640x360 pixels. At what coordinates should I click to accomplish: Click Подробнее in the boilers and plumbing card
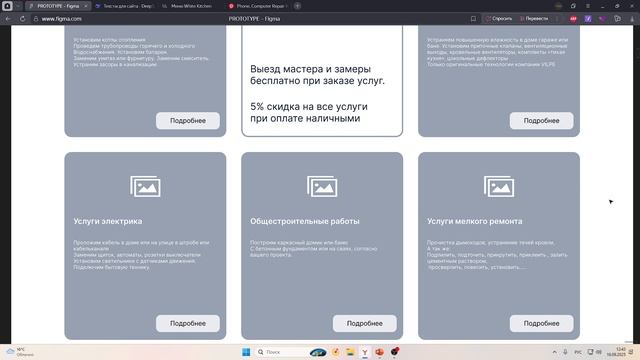click(x=188, y=121)
